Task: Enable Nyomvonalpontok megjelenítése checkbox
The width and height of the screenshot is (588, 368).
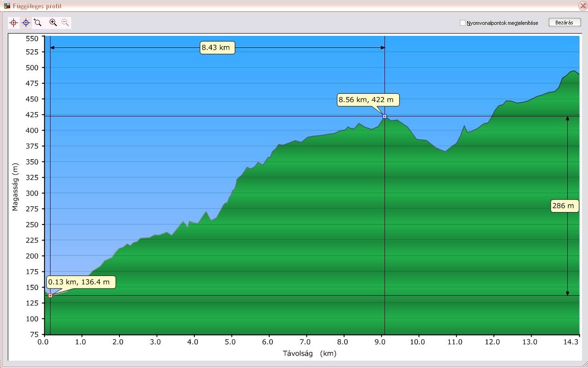Action: point(463,23)
